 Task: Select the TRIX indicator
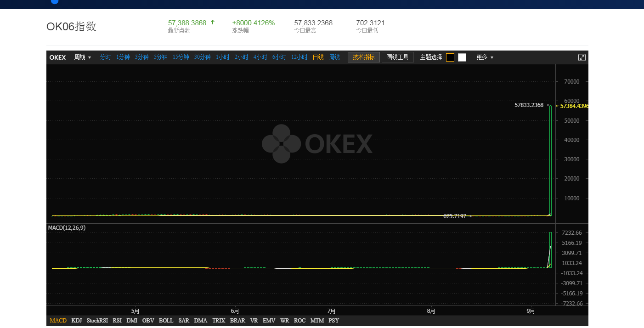click(x=219, y=321)
